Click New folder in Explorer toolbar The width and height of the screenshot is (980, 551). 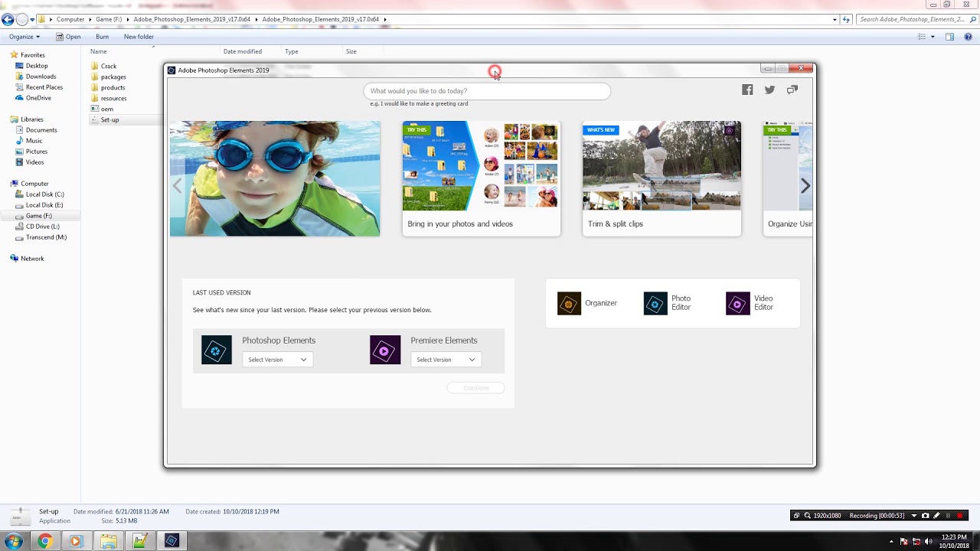(x=139, y=37)
